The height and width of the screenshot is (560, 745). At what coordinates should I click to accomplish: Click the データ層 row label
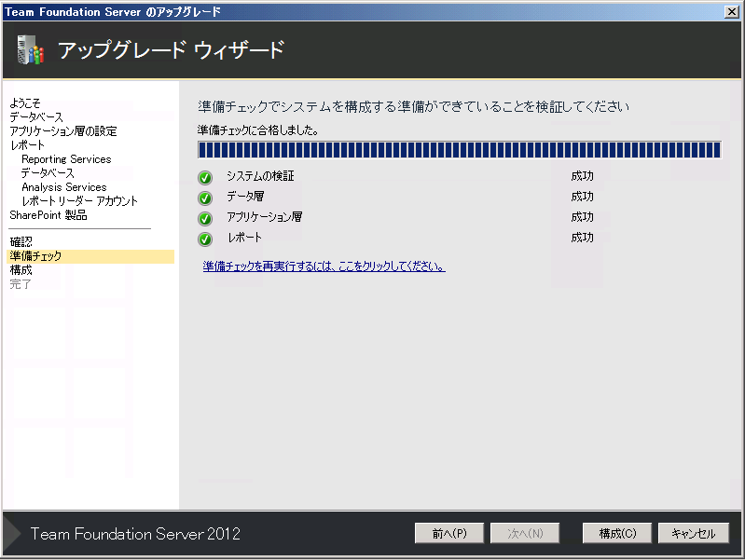(x=245, y=197)
